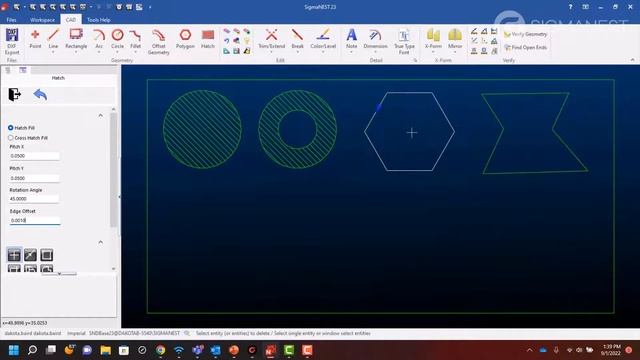The width and height of the screenshot is (640, 360).
Task: Collapse the lower view tools section chevron
Action: point(100,242)
